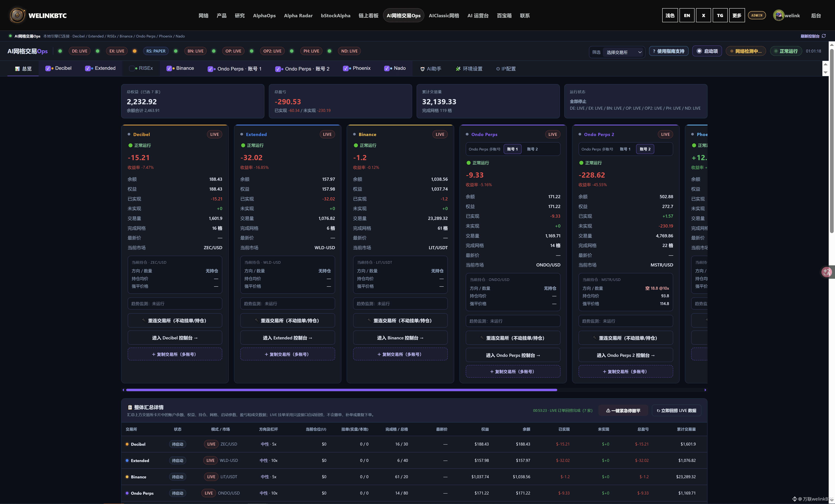Uncheck the Phoenix exchange checkbox
Viewport: 835px width, 504px height.
(346, 68)
